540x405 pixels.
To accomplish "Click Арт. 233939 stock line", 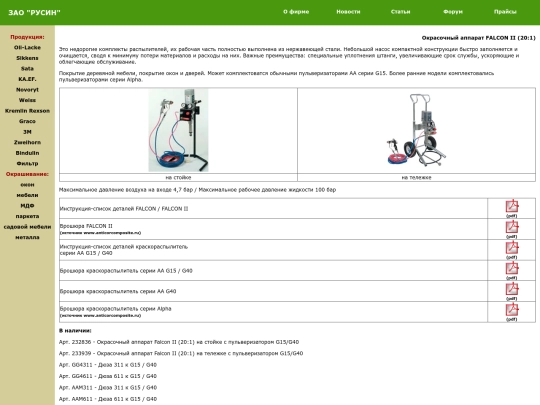I will click(181, 354).
